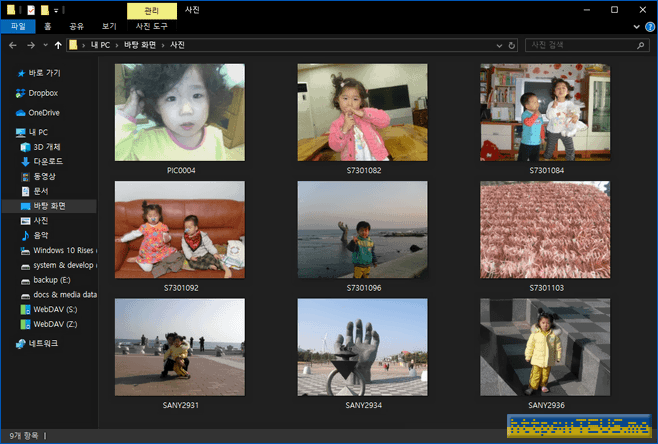The width and height of the screenshot is (658, 444).
Task: Select the S7301096 photo thumbnail
Action: 362,229
